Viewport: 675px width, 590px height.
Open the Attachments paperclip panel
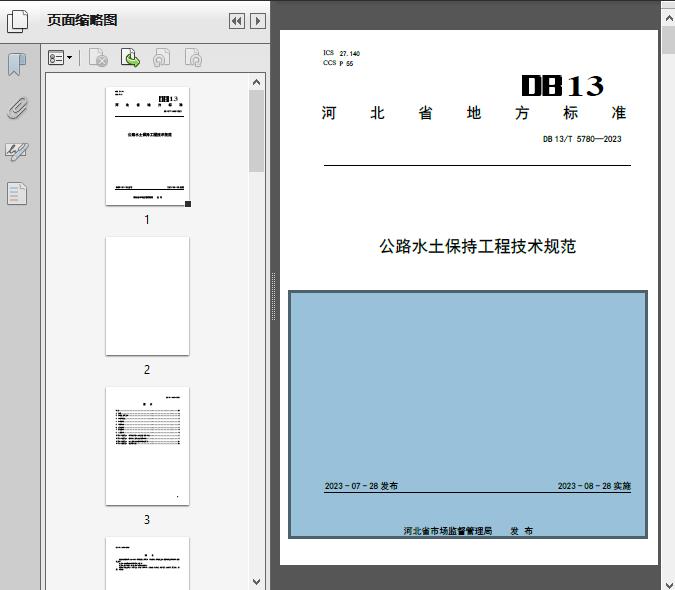coord(17,108)
